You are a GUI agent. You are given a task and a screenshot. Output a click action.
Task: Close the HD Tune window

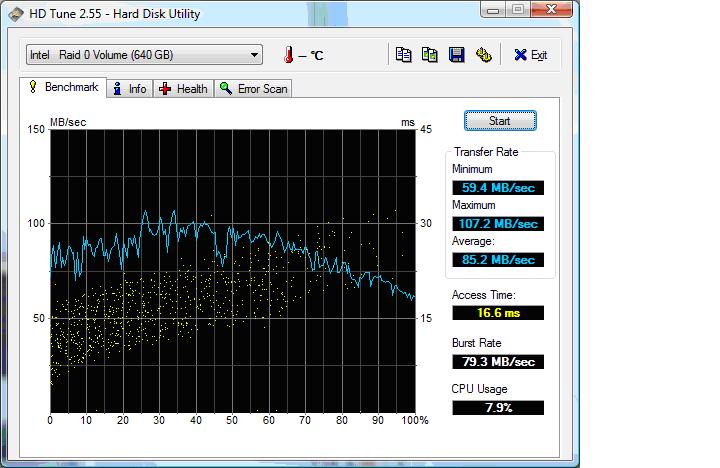[551, 10]
